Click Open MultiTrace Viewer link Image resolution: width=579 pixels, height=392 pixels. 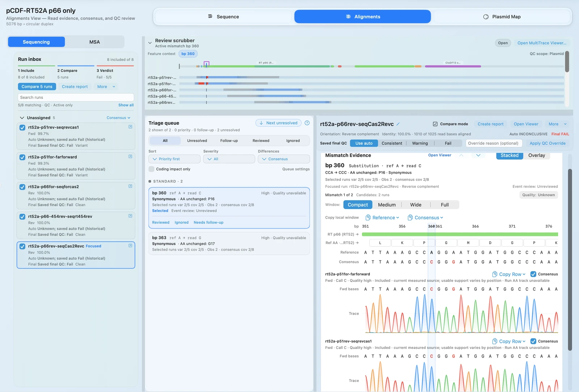542,43
